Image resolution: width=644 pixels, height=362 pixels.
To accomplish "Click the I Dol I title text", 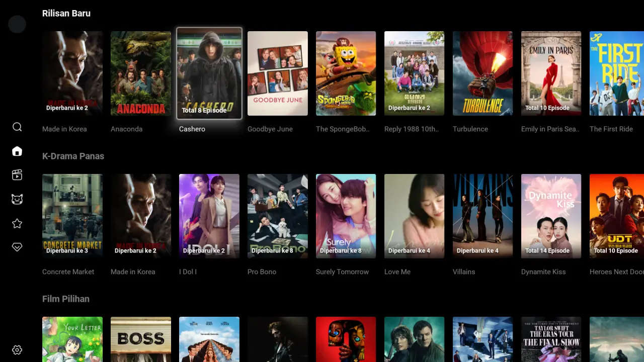I will [x=188, y=271].
